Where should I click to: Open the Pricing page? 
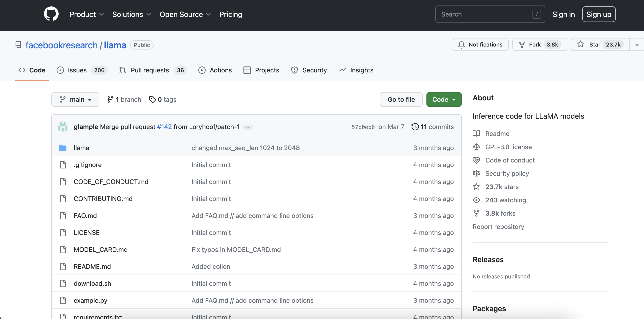(x=230, y=14)
